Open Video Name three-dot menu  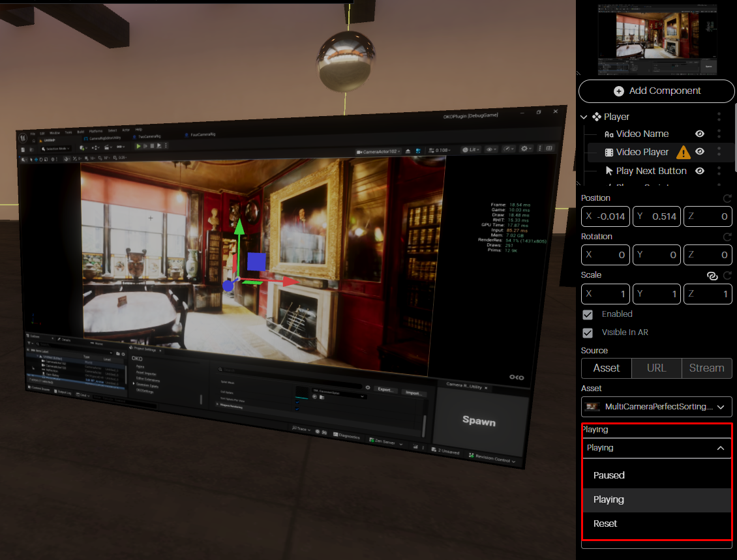[719, 134]
